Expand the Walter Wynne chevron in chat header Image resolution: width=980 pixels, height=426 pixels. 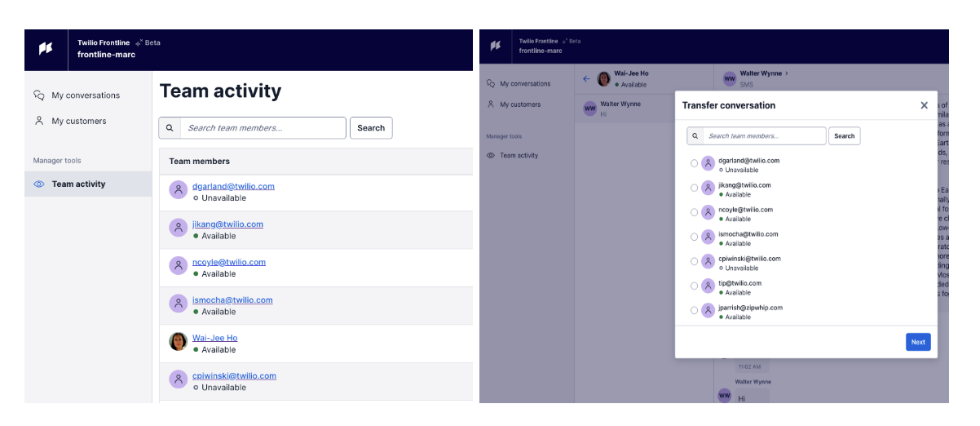coord(786,73)
